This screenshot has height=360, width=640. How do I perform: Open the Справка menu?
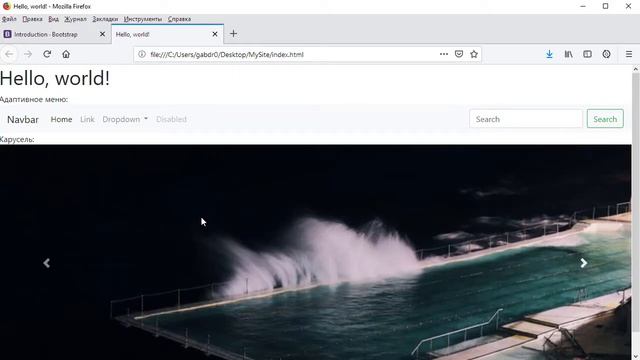(x=179, y=19)
